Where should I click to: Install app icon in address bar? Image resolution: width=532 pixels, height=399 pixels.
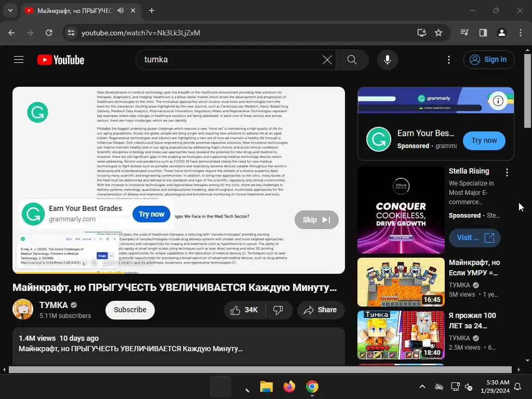click(x=422, y=33)
